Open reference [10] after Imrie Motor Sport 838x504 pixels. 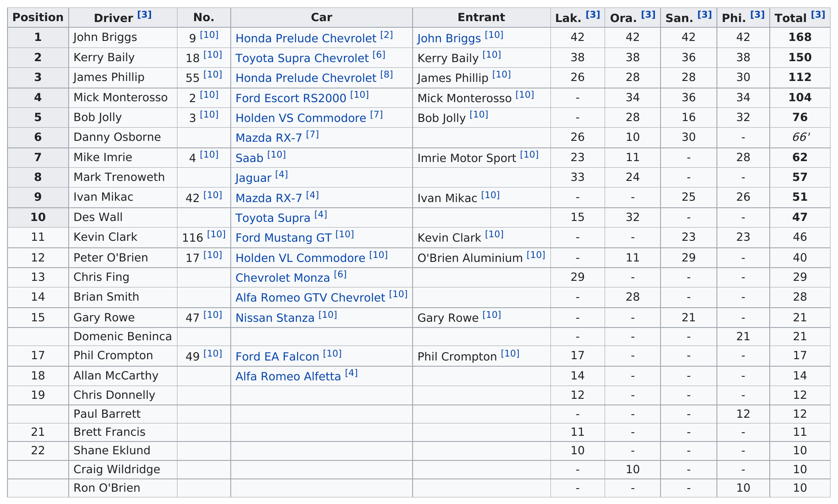coord(529,155)
